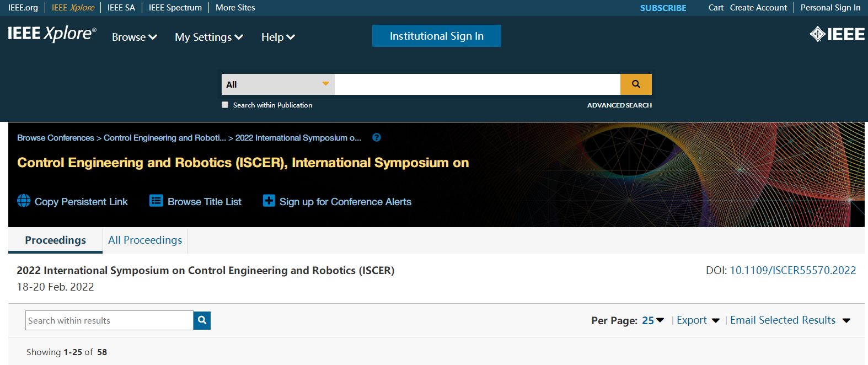The image size is (868, 365).
Task: Open the IEEE SA top link
Action: pyautogui.click(x=121, y=8)
